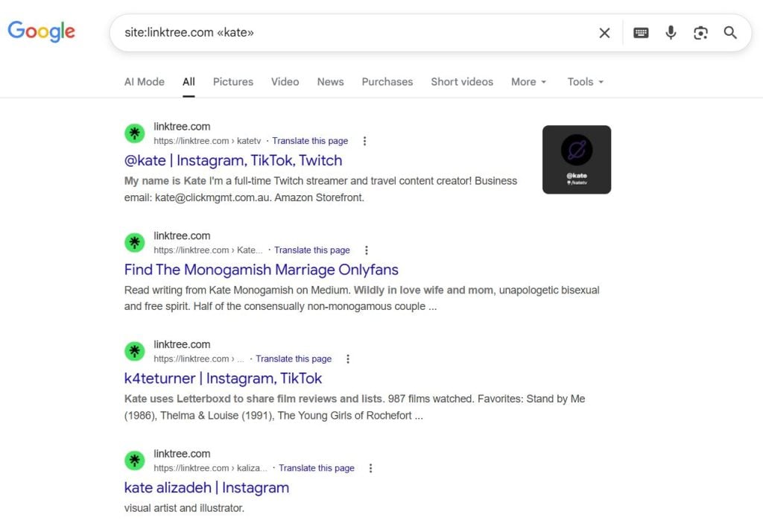Switch to the AI Mode tab
The height and width of the screenshot is (532, 763).
click(x=144, y=82)
